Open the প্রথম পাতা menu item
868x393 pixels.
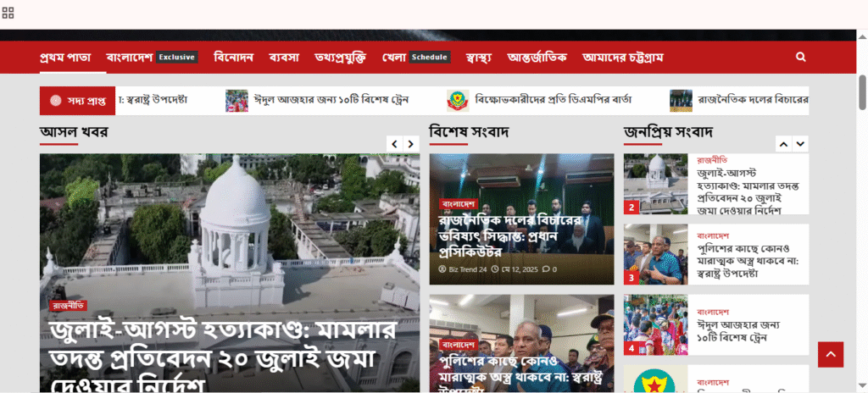coord(65,57)
